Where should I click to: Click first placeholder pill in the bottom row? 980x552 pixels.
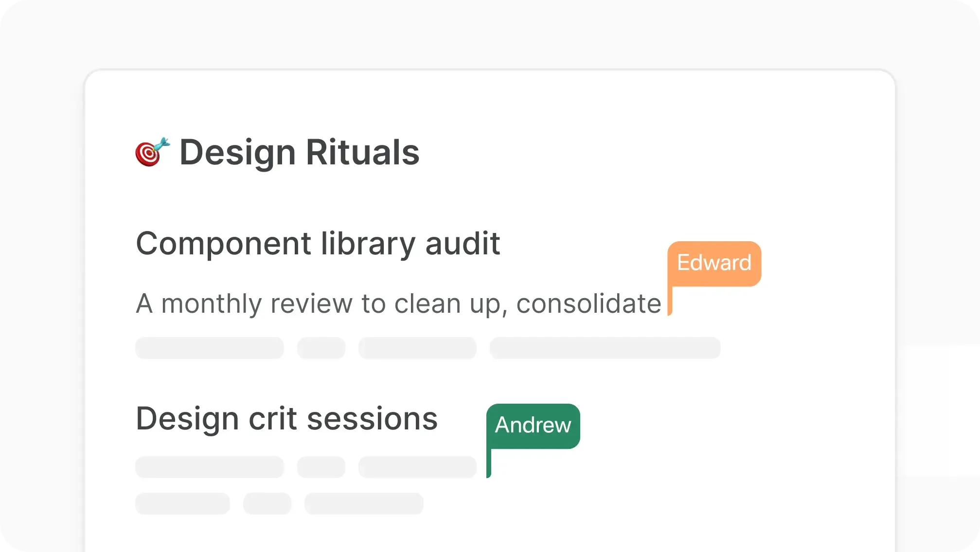(182, 504)
